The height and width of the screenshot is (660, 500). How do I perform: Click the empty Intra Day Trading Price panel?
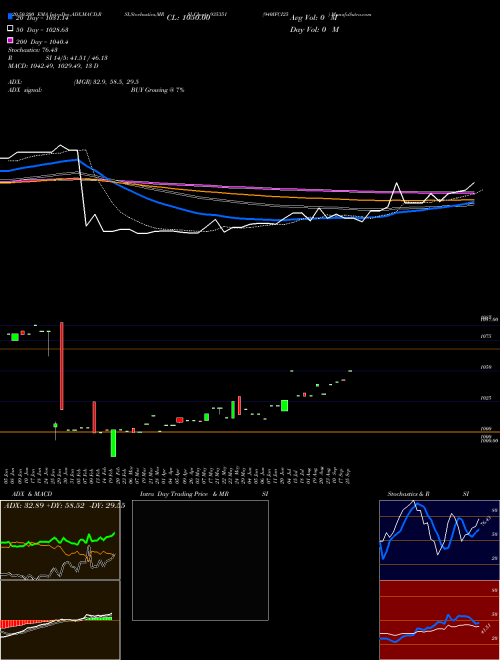200,560
